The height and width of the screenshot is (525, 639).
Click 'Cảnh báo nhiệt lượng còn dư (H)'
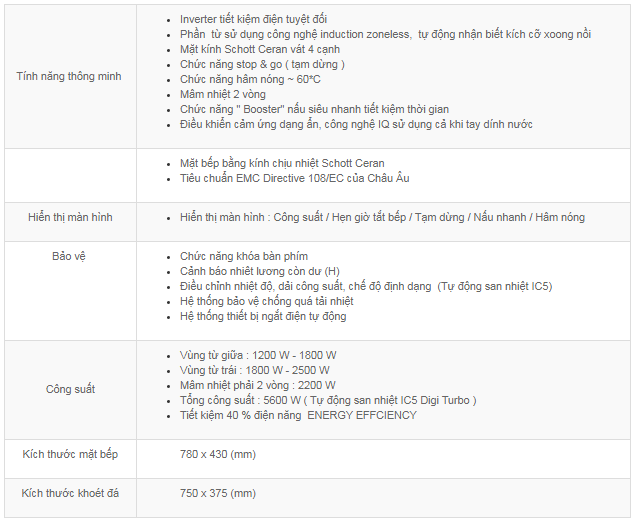tap(260, 271)
